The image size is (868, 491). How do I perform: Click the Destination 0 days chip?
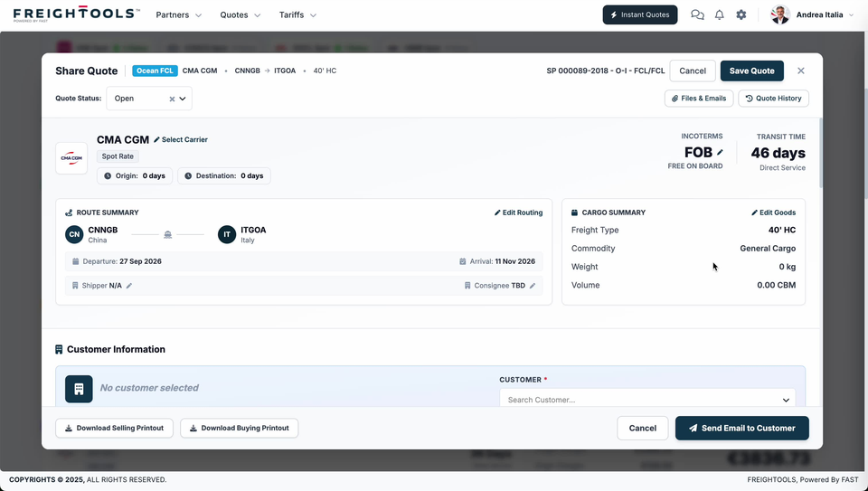(x=223, y=176)
